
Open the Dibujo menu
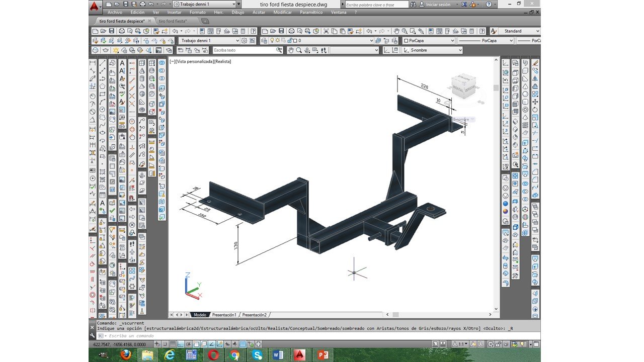238,13
